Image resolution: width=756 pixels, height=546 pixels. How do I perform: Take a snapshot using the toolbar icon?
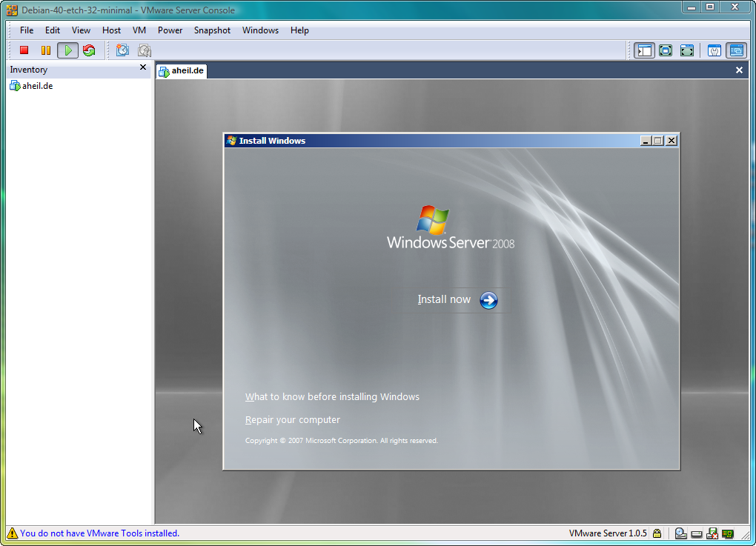(x=122, y=50)
